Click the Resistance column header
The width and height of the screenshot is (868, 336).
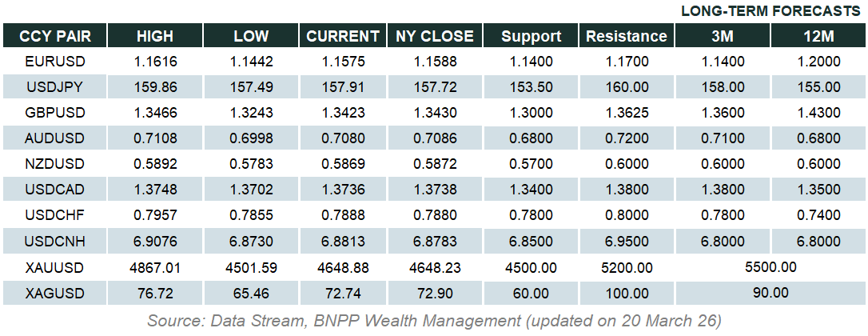coord(627,36)
